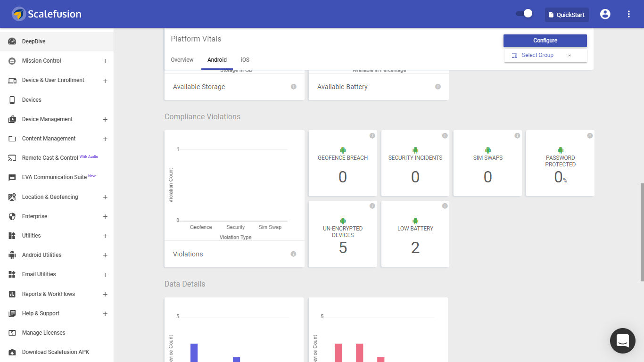The height and width of the screenshot is (362, 644).
Task: Click Security Incidents count of 0
Action: click(x=415, y=177)
